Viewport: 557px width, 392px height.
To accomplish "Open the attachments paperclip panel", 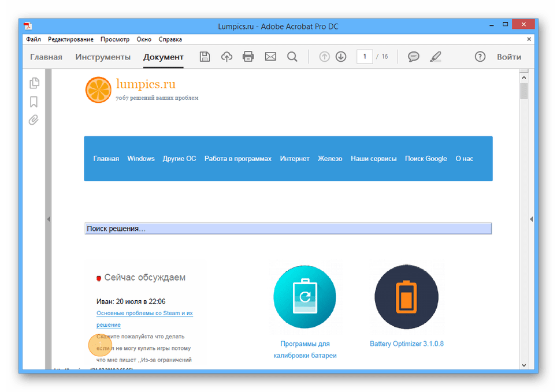I will tap(34, 120).
